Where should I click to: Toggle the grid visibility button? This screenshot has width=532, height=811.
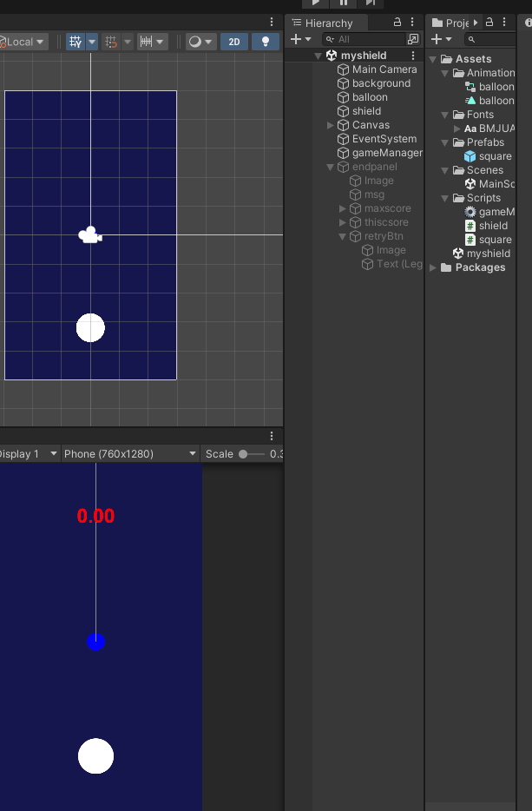[x=76, y=42]
